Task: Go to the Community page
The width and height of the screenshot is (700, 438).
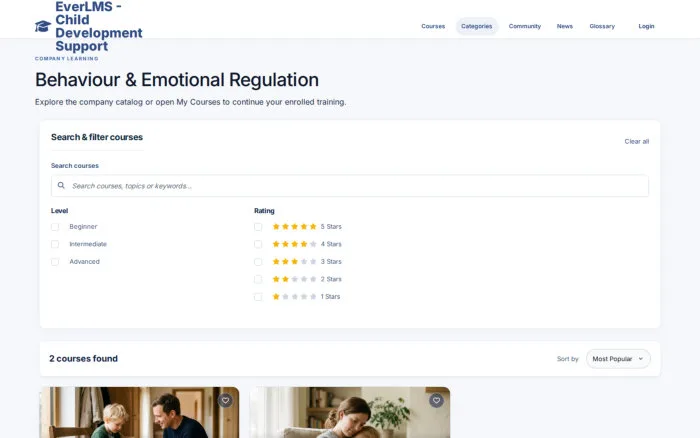Action: point(525,26)
